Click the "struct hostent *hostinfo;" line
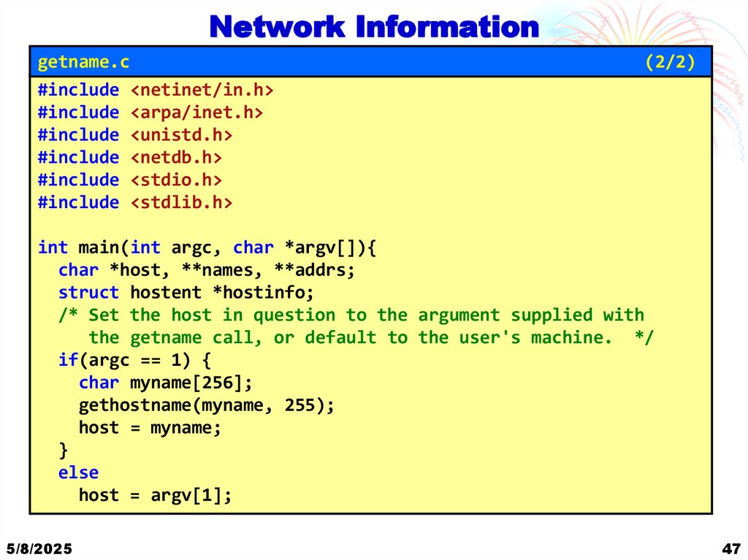 click(x=186, y=292)
